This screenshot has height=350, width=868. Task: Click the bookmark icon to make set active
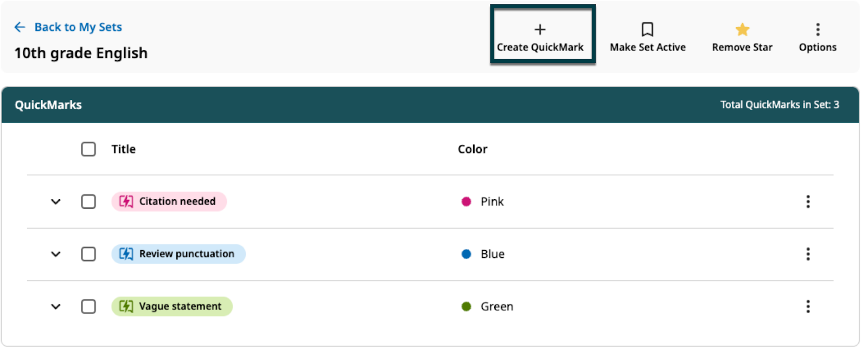(647, 29)
